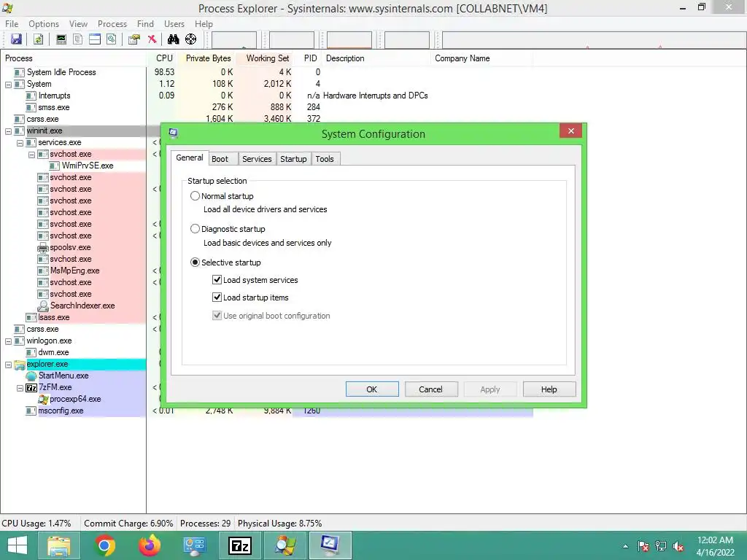Select the General tab
This screenshot has width=747, height=560.
[x=190, y=157]
